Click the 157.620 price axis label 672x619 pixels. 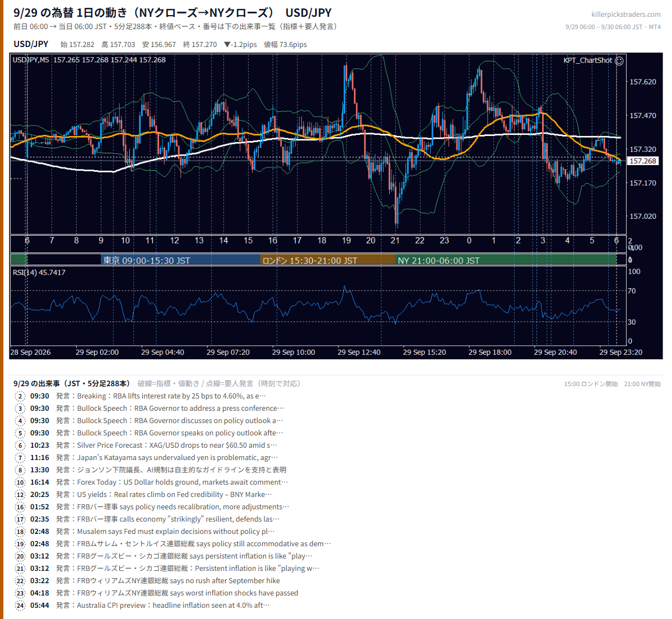click(x=643, y=82)
